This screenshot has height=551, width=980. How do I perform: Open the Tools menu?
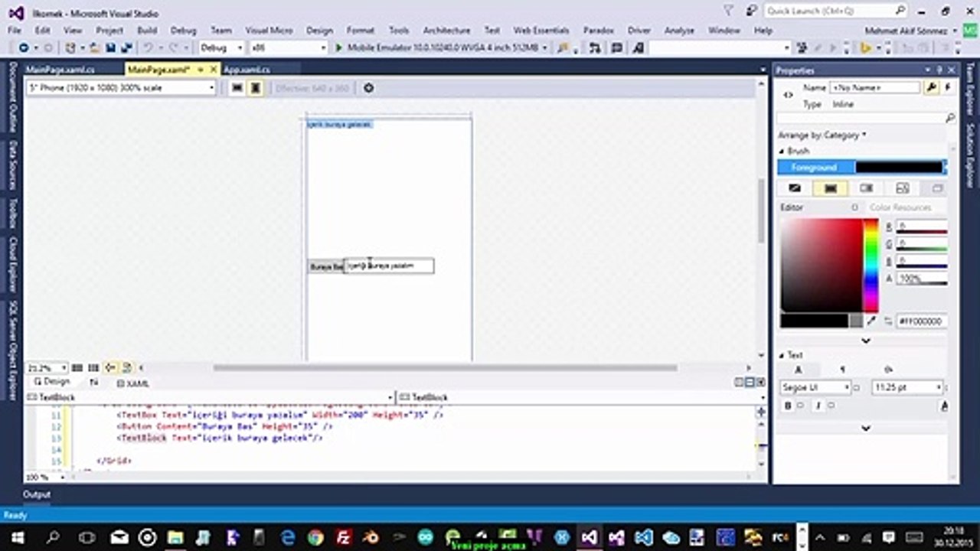pyautogui.click(x=398, y=30)
